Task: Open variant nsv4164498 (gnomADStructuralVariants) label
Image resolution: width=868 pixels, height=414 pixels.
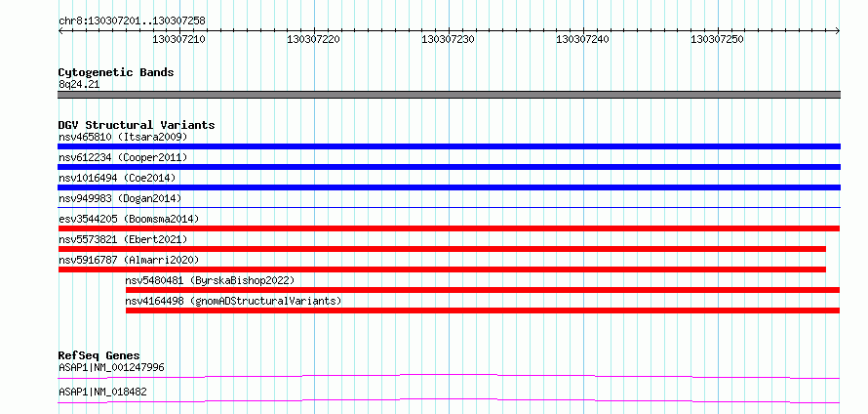Action: point(233,301)
